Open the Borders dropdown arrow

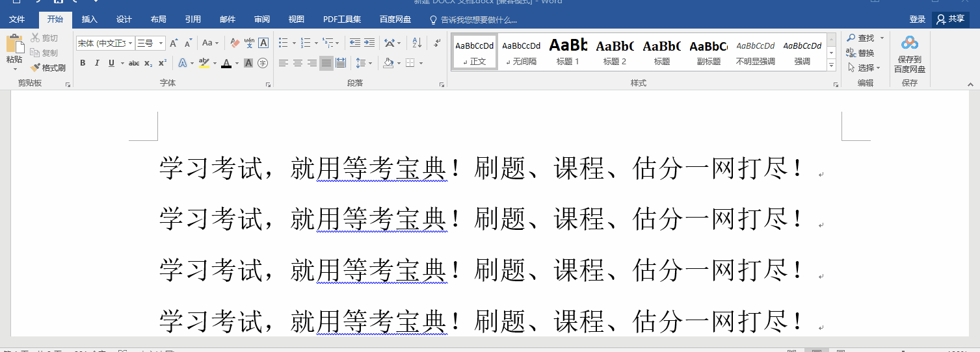click(x=421, y=63)
